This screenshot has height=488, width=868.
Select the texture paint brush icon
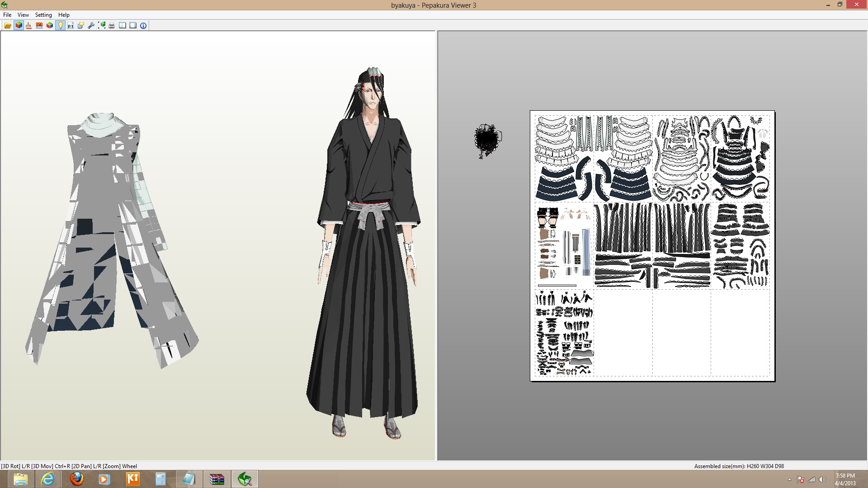[x=28, y=26]
